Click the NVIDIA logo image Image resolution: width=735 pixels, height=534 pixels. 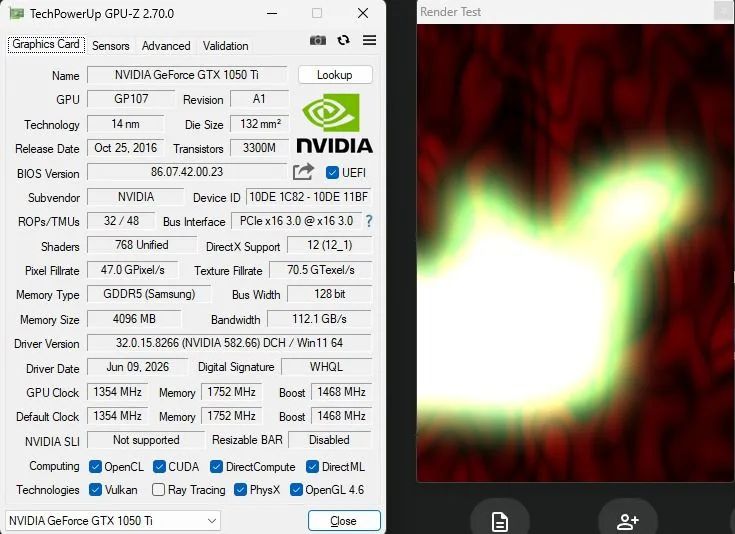pyautogui.click(x=334, y=123)
